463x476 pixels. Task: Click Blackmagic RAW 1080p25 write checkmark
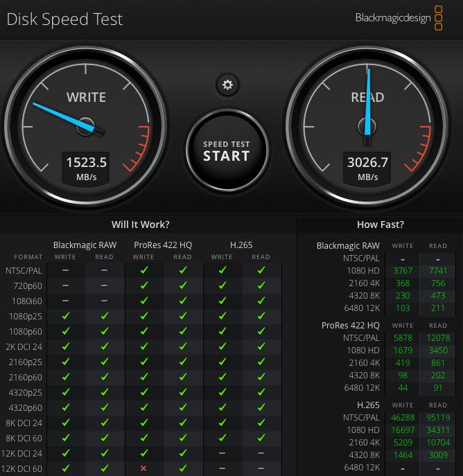(x=65, y=316)
